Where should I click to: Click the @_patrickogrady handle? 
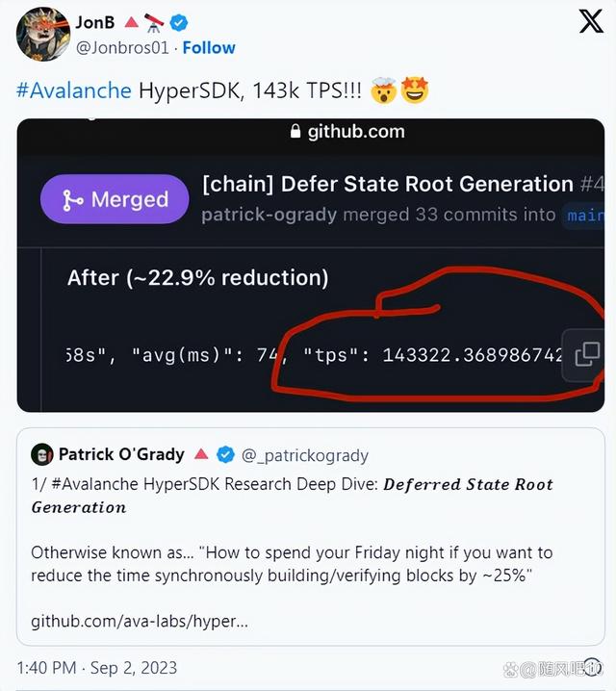[x=304, y=455]
